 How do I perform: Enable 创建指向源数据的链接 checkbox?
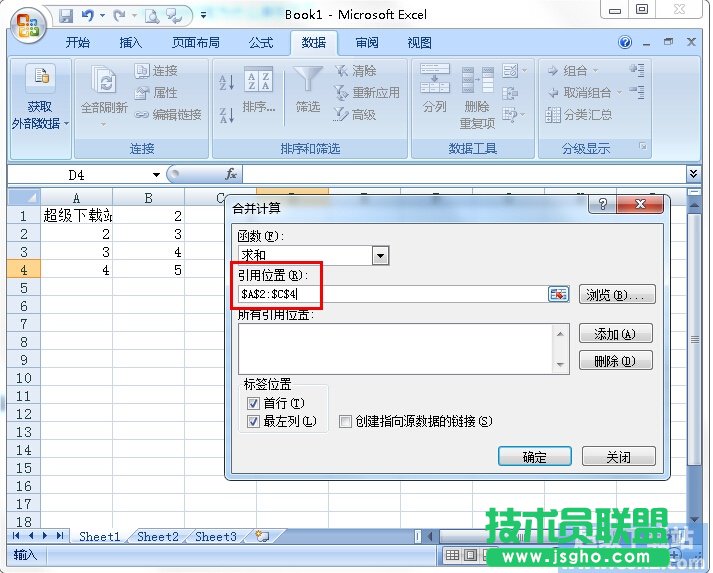point(345,422)
